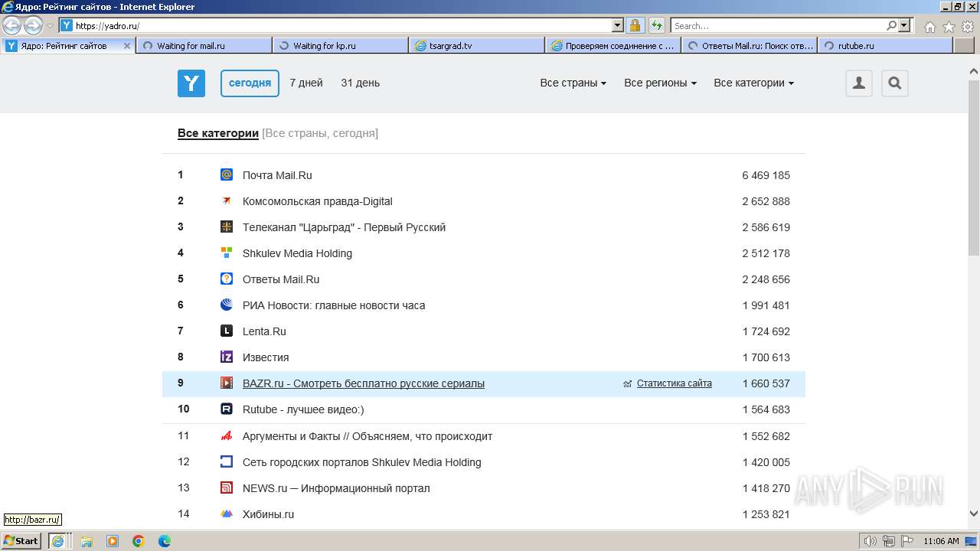Switch to the Ответы Mail.ru browser tab
This screenshot has height=551, width=980.
pos(750,45)
